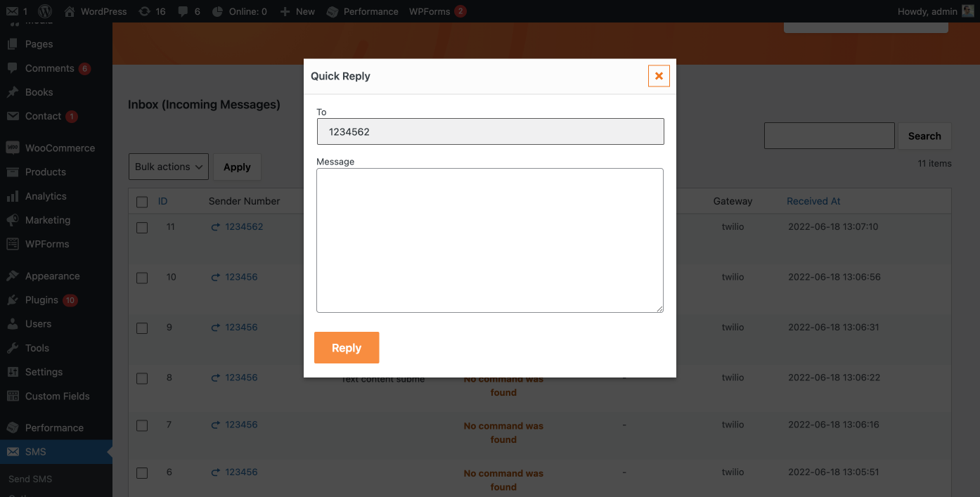The height and width of the screenshot is (497, 980).
Task: Close the Quick Reply dialog
Action: (659, 76)
